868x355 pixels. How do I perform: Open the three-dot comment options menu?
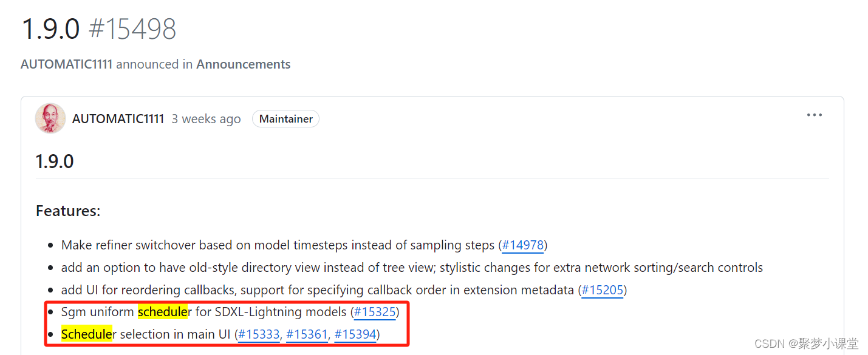(x=814, y=115)
